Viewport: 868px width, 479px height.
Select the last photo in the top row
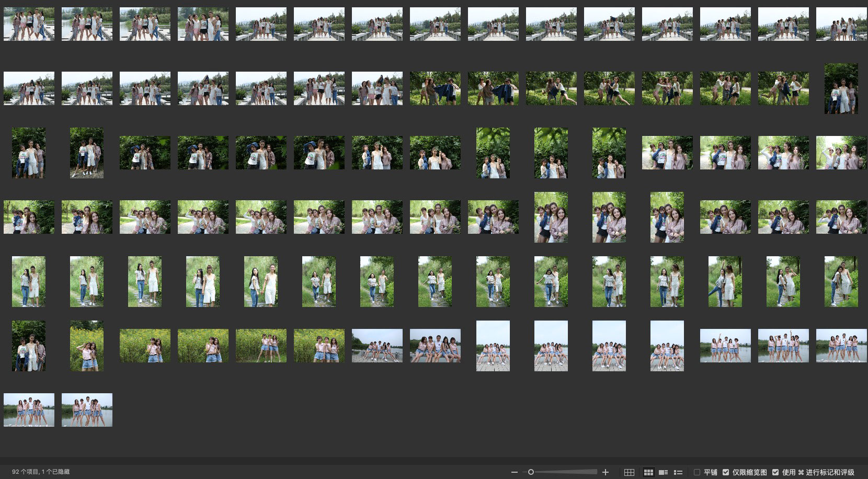[841, 24]
